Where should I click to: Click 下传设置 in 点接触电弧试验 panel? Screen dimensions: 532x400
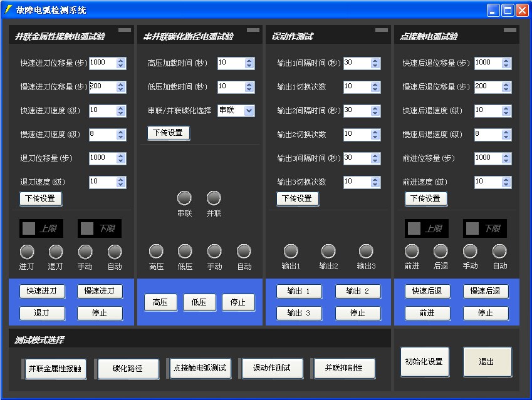[426, 198]
